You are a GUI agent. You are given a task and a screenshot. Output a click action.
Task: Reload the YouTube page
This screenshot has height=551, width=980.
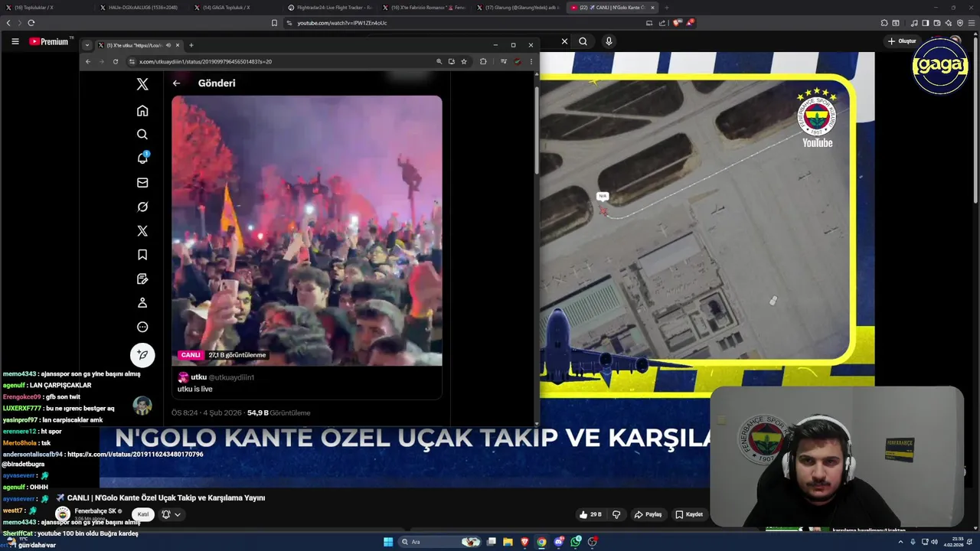(31, 23)
